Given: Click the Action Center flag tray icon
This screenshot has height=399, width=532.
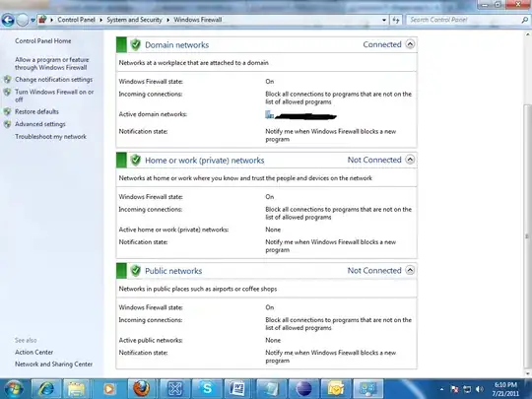Looking at the screenshot, I should (454, 389).
